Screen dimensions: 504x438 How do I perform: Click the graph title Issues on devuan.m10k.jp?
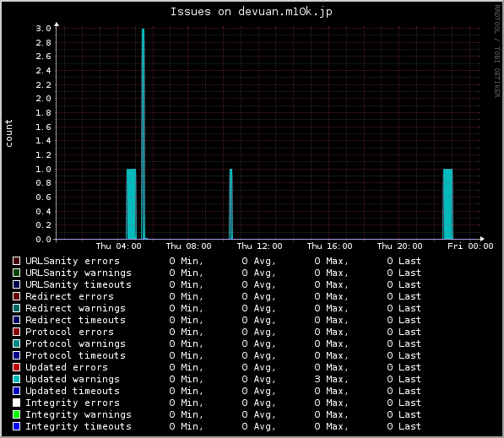(251, 12)
